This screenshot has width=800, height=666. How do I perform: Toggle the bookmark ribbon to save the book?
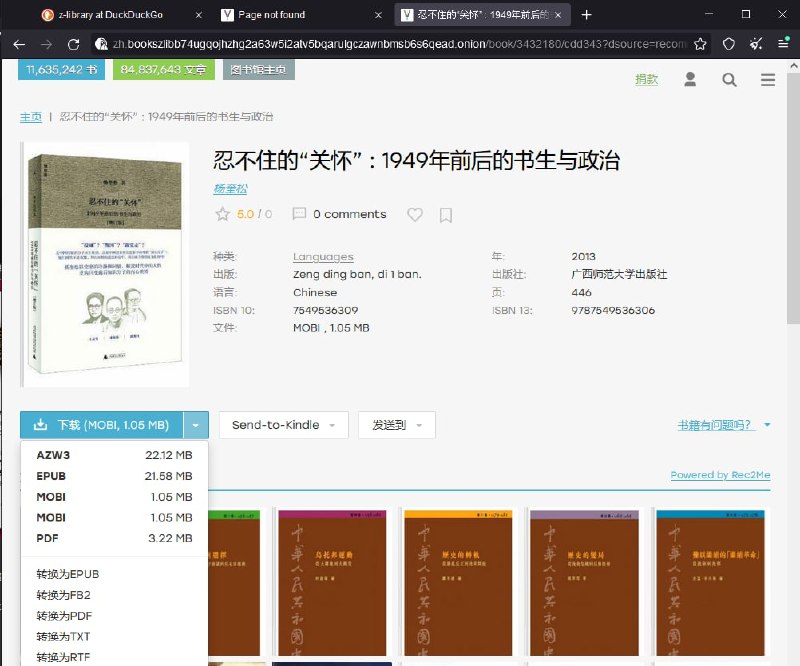(445, 214)
